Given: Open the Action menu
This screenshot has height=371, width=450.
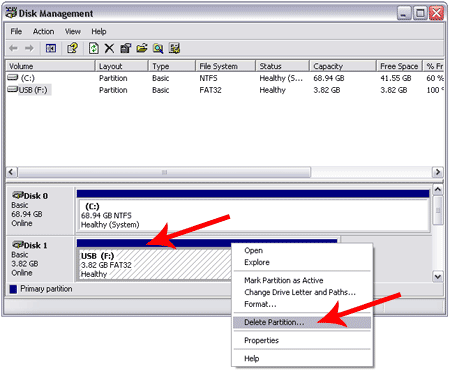Looking at the screenshot, I should (43, 31).
